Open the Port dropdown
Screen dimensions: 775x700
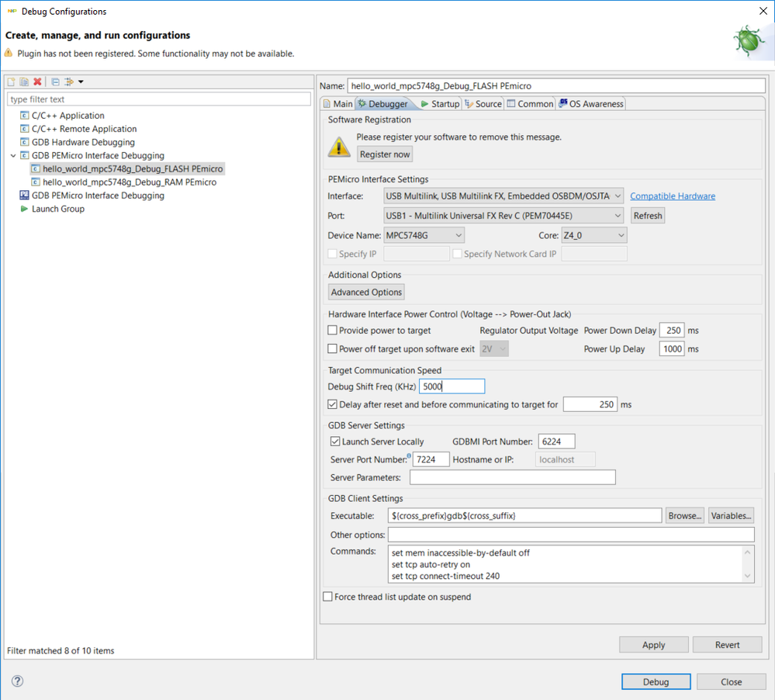click(503, 216)
